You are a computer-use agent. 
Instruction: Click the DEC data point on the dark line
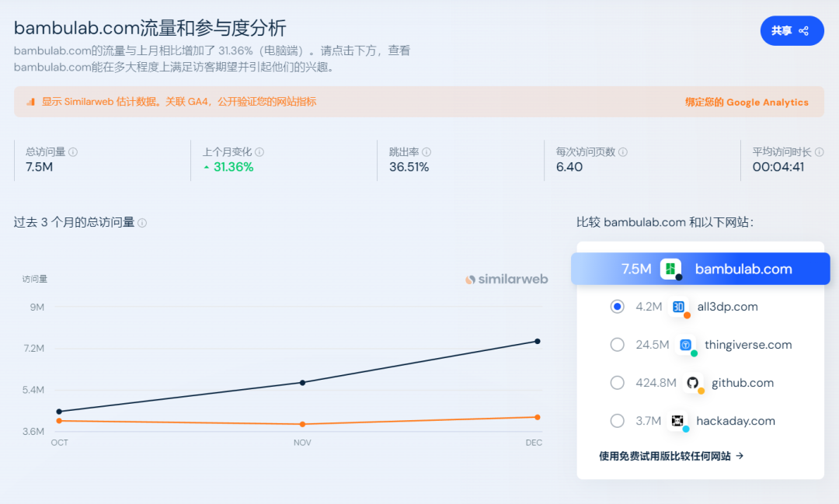pyautogui.click(x=538, y=340)
